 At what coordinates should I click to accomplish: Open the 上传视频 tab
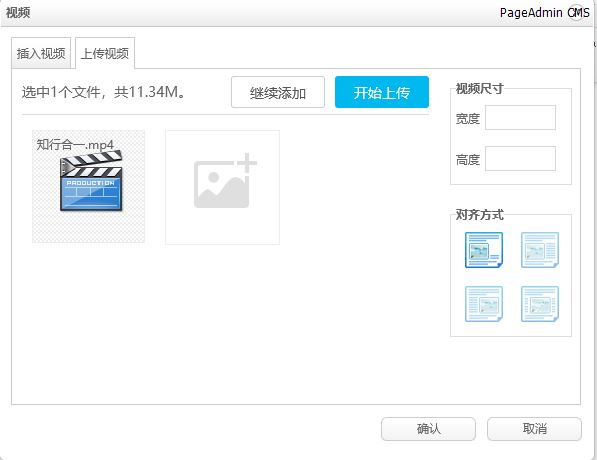[105, 53]
